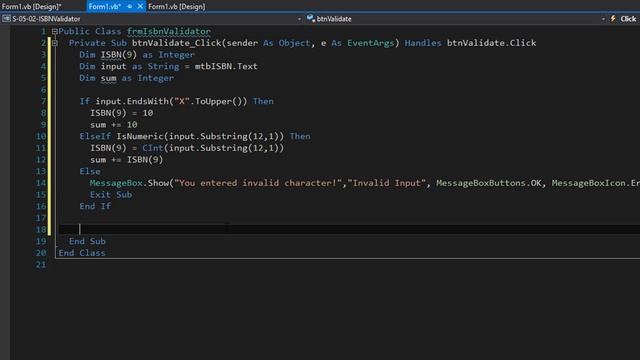Viewport: 640px width, 360px height.
Task: Click the Handles keyword on line 2
Action: pos(423,43)
